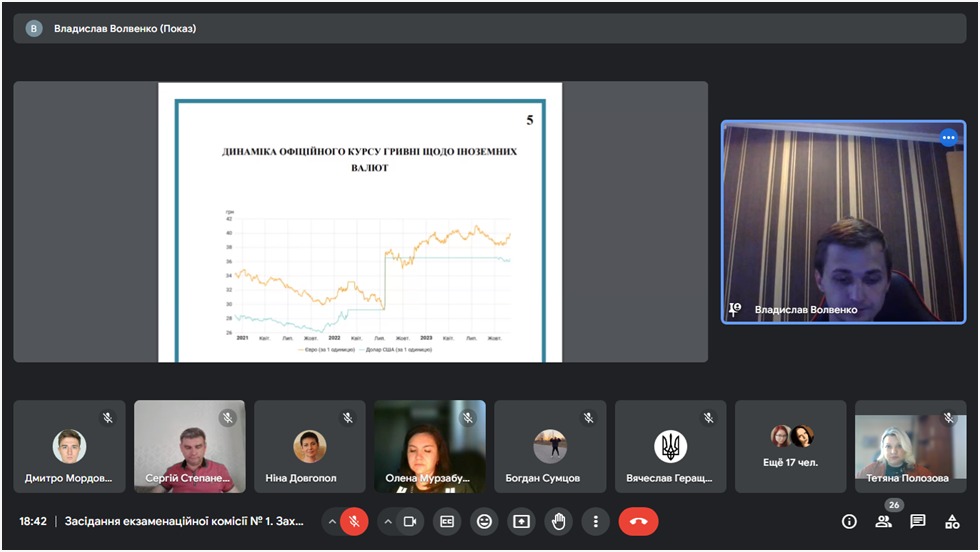Expand audio settings arrow next to microphone
Screen dimensions: 980x552
[331, 521]
